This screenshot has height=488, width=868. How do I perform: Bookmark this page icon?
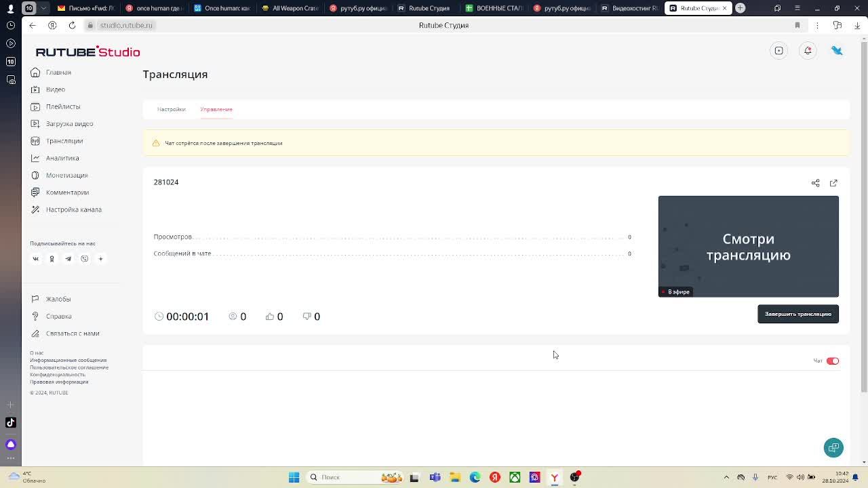click(x=797, y=25)
